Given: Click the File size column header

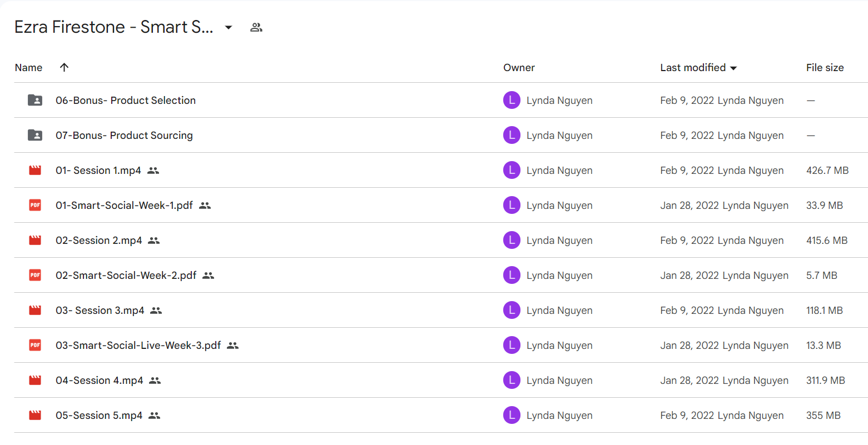Looking at the screenshot, I should click(x=825, y=68).
